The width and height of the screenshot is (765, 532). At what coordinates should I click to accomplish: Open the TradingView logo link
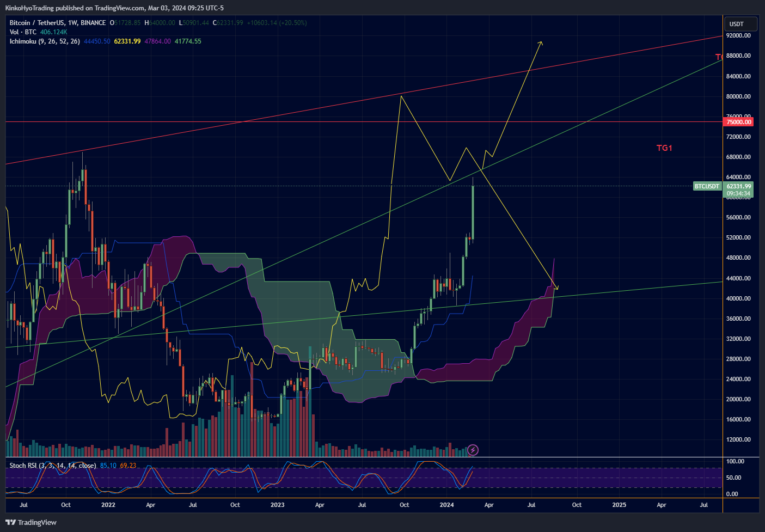click(x=31, y=522)
